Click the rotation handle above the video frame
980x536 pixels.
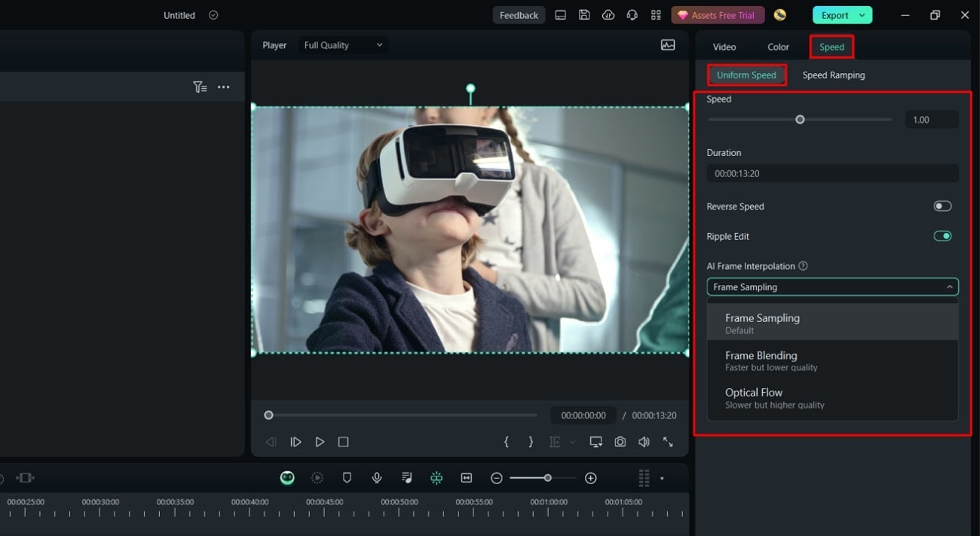[x=470, y=89]
